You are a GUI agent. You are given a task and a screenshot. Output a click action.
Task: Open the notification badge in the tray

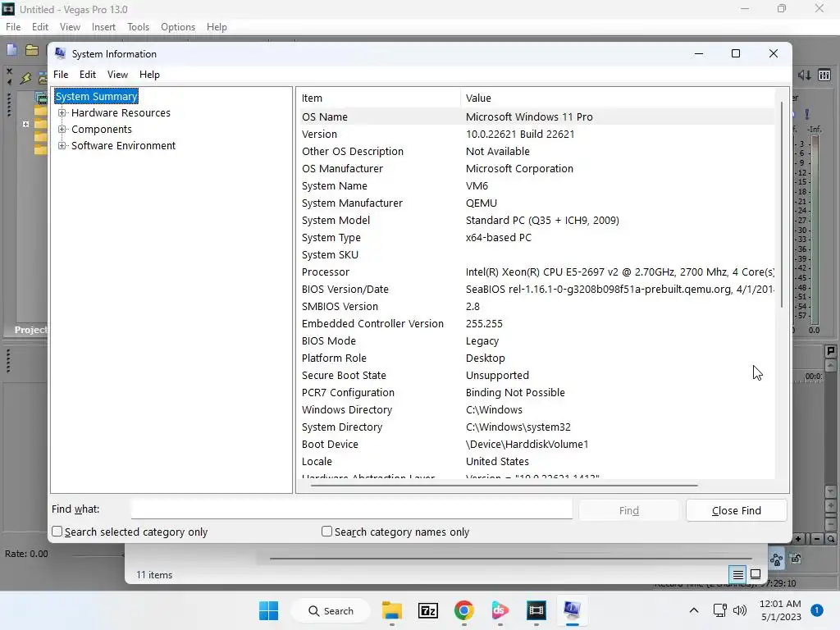click(x=817, y=610)
